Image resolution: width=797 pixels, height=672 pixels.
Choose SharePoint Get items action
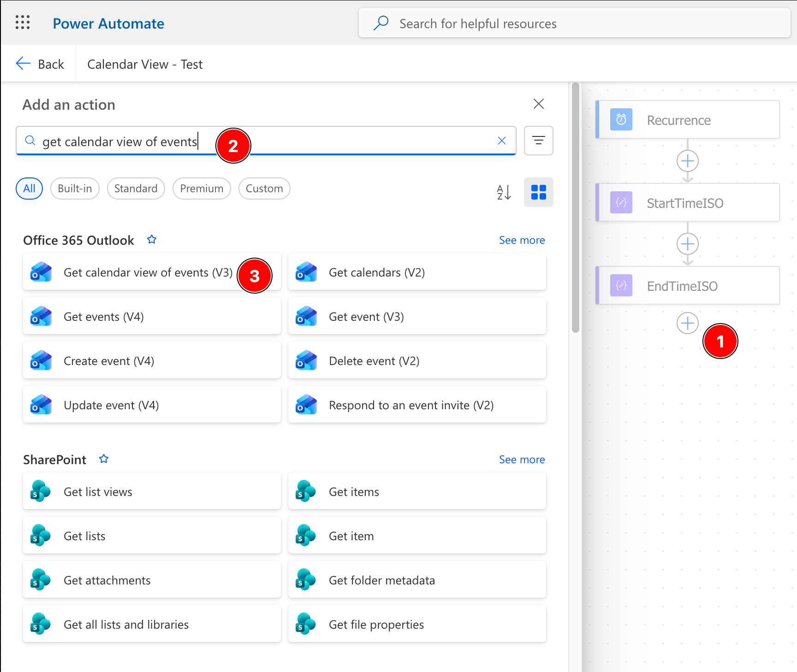[417, 491]
